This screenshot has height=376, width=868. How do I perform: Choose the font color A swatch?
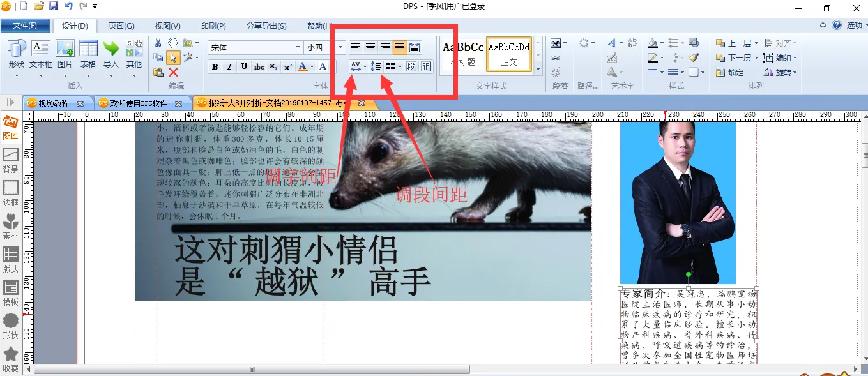point(303,67)
